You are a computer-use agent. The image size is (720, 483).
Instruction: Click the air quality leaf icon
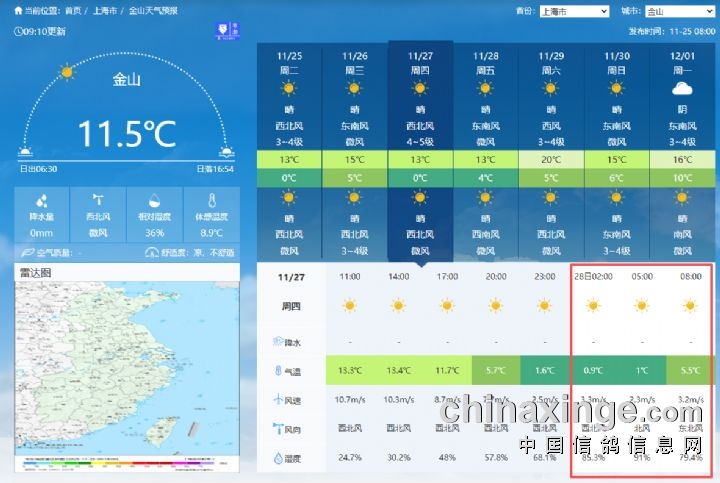pyautogui.click(x=28, y=253)
